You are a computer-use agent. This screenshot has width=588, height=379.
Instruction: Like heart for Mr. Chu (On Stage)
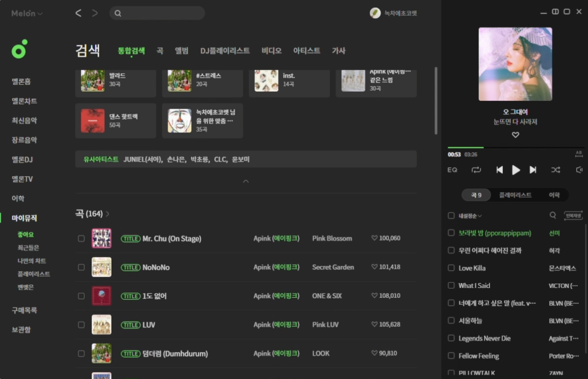[x=374, y=238]
